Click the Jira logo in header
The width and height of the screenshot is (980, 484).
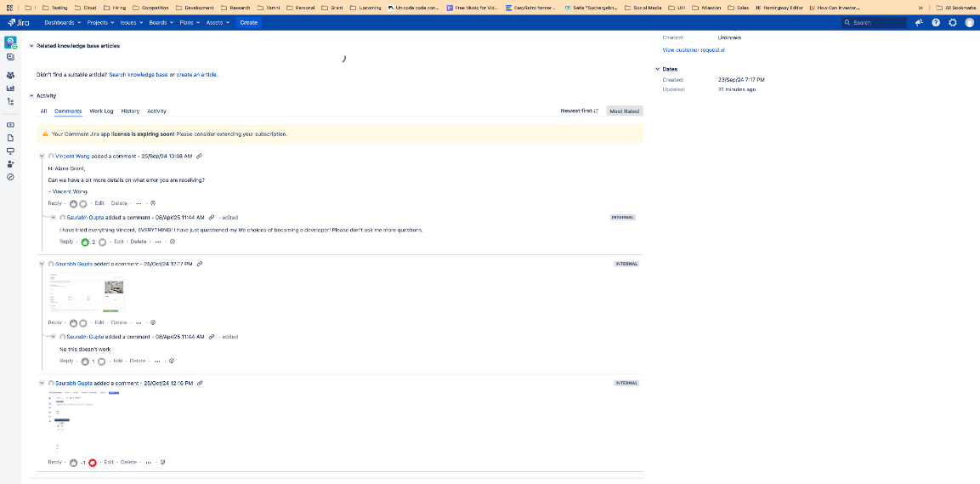(19, 22)
